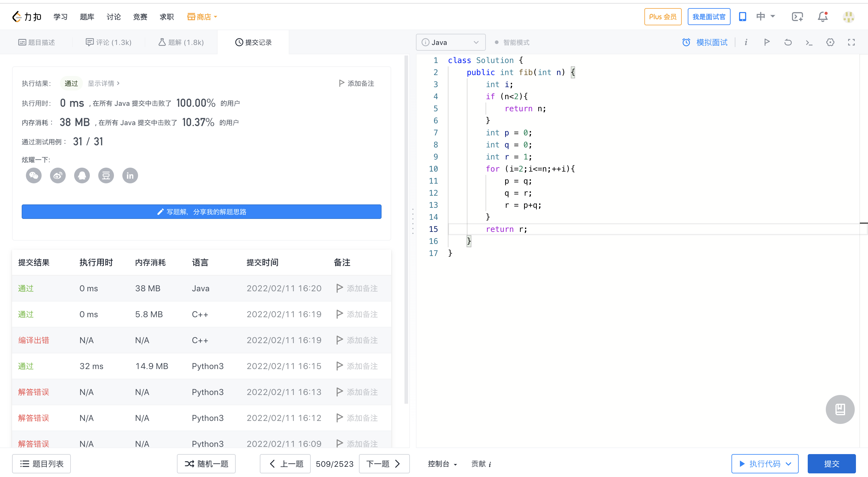This screenshot has height=477, width=868.
Task: Open the terminal shortcuts icon in editor toolbar
Action: click(809, 43)
